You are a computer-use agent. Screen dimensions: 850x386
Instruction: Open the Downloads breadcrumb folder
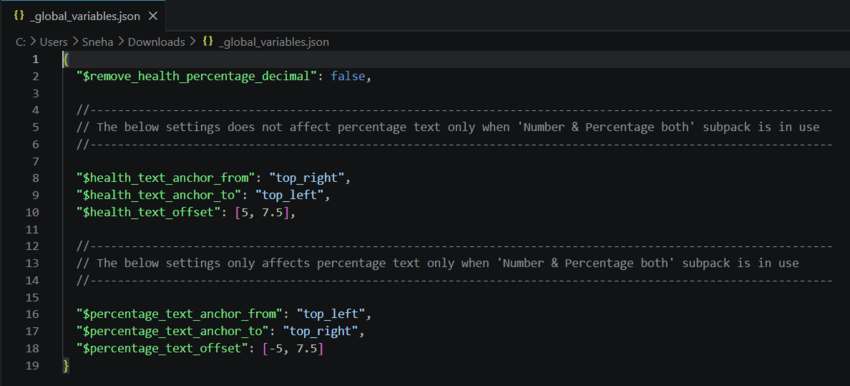click(x=156, y=42)
